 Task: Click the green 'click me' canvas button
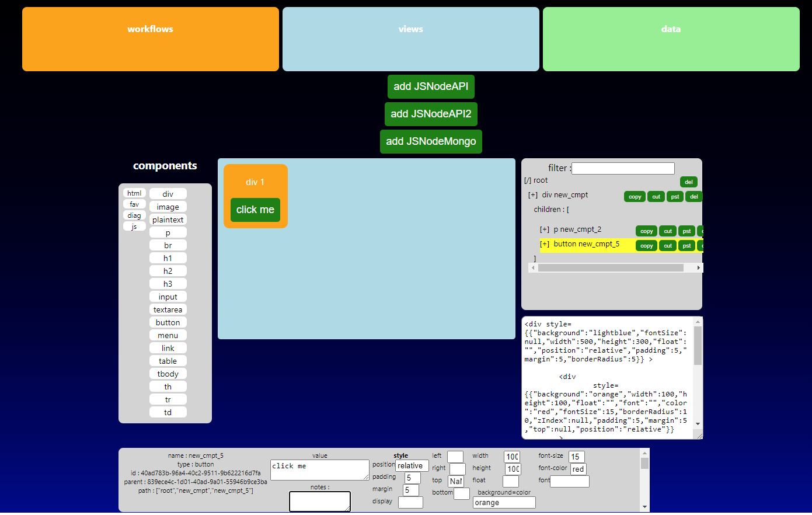[x=255, y=210]
